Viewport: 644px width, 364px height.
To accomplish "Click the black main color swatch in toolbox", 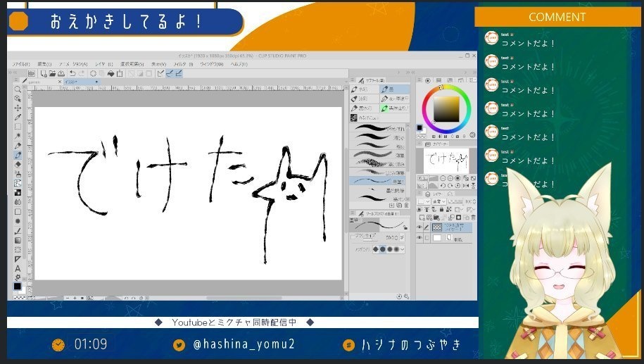I will (x=17, y=286).
